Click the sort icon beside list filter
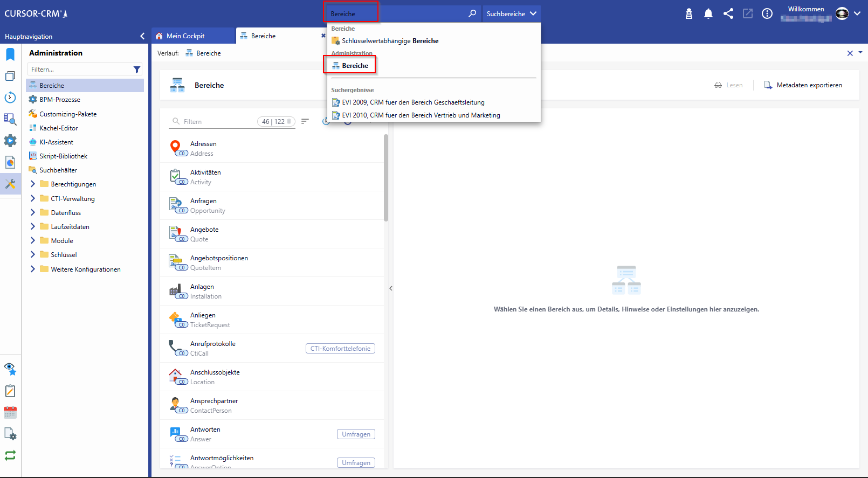868x478 pixels. pos(305,122)
